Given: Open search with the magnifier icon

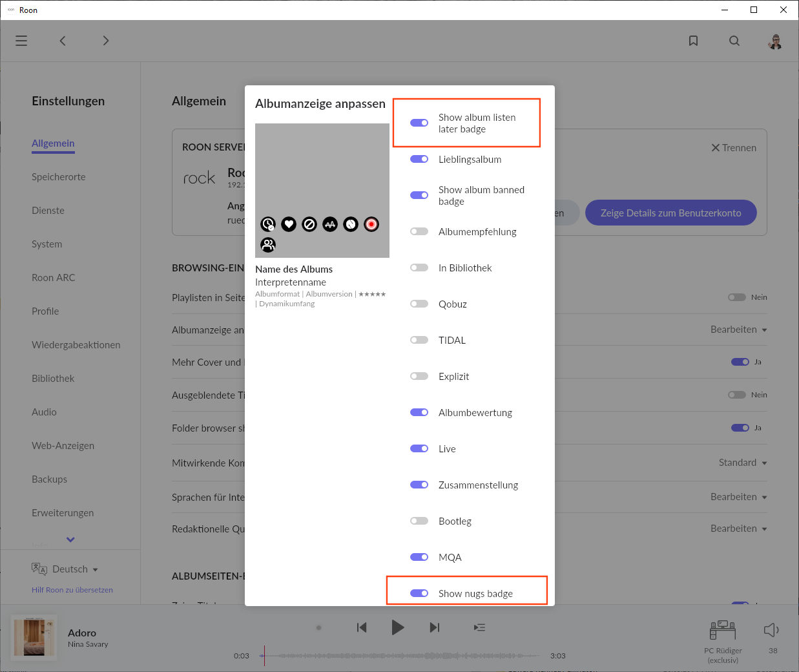Looking at the screenshot, I should tap(734, 41).
